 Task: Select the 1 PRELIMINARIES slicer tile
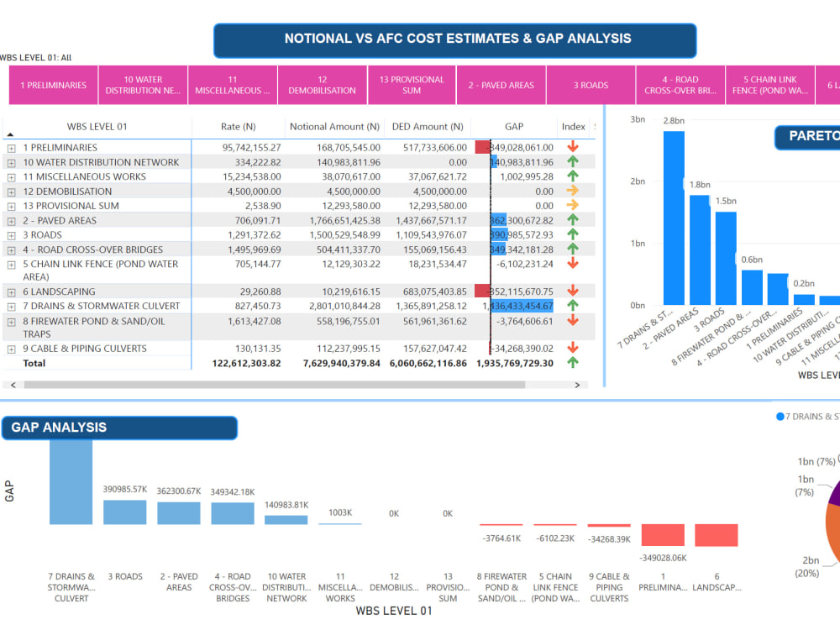(x=54, y=85)
